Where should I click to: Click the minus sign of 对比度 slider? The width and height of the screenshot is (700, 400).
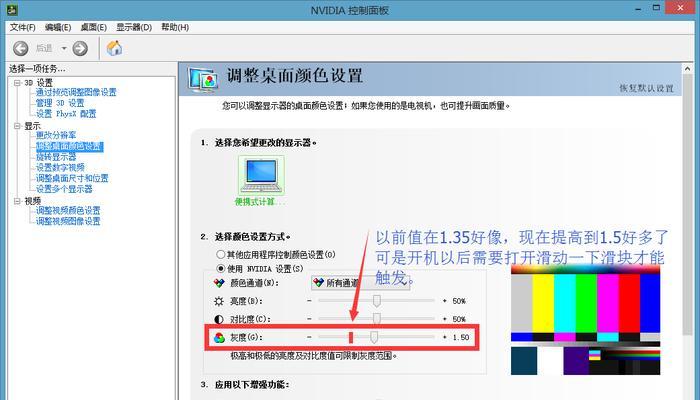pos(309,319)
